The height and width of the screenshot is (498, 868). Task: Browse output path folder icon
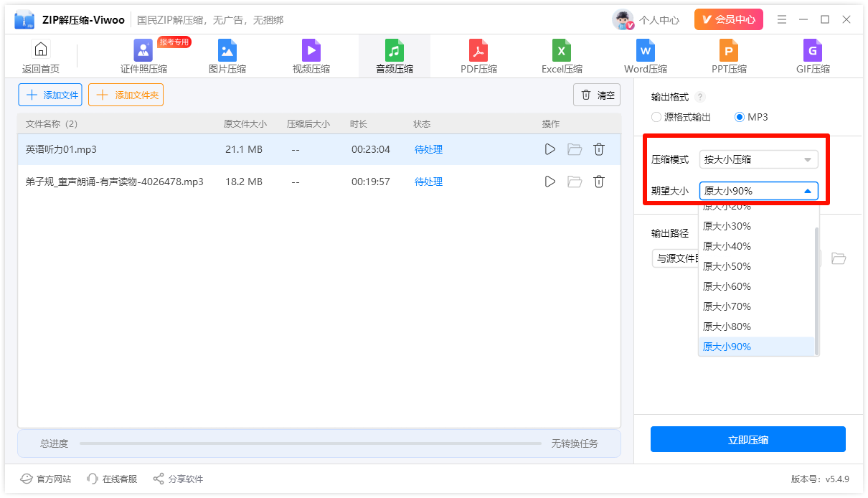(x=839, y=258)
